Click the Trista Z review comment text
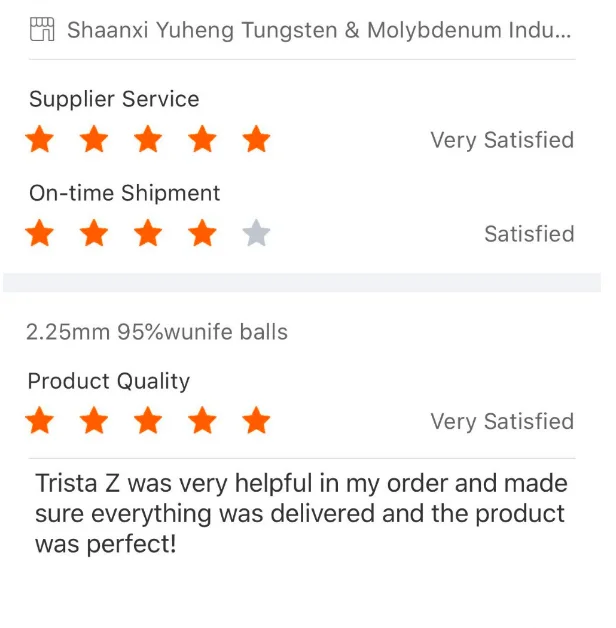Screen dimensions: 616x628 (x=300, y=514)
